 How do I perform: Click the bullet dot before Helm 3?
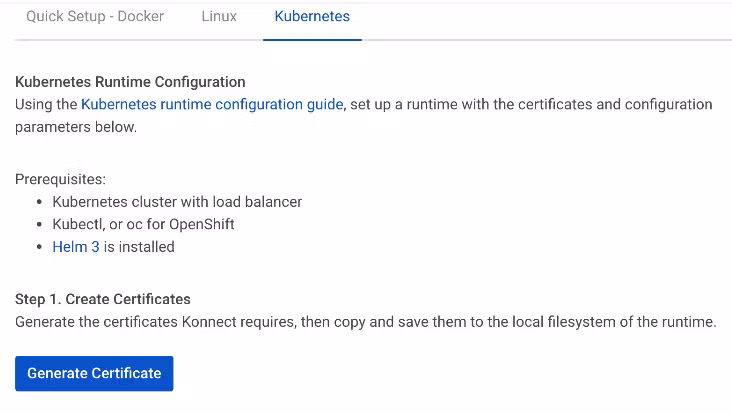[39, 246]
